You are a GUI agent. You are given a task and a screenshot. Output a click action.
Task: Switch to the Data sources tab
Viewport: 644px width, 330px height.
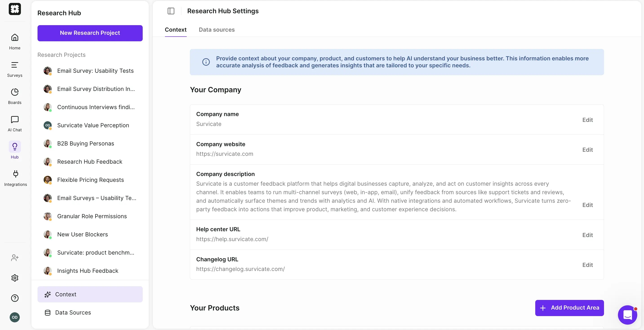[x=216, y=30]
